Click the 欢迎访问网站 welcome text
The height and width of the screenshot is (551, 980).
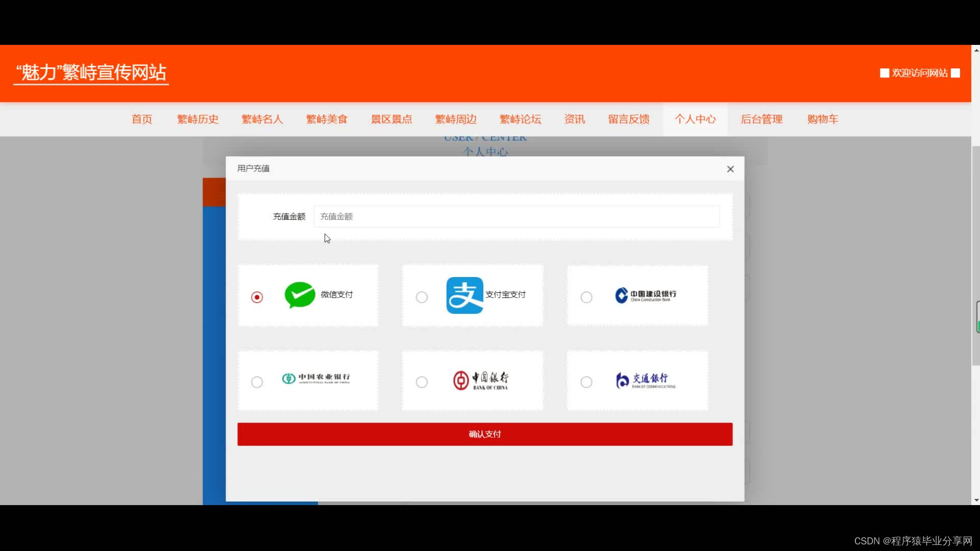coord(920,73)
